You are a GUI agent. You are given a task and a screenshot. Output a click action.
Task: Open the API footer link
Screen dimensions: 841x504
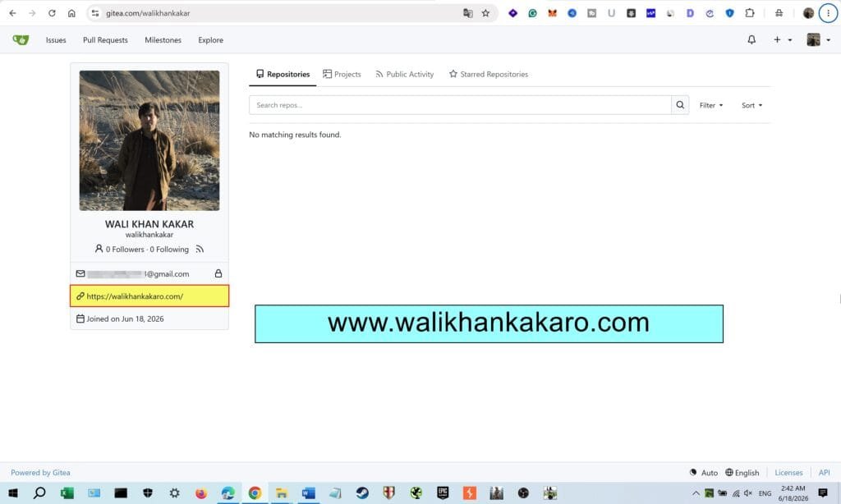(824, 472)
